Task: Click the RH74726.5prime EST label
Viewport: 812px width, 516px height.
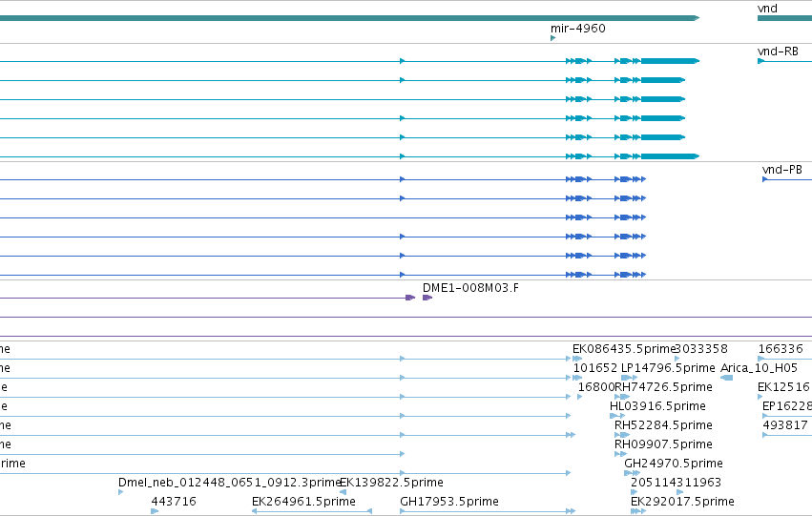Action: click(663, 387)
